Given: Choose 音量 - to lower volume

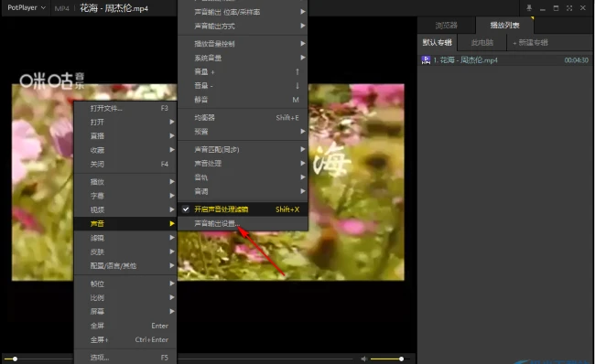Looking at the screenshot, I should (x=243, y=86).
